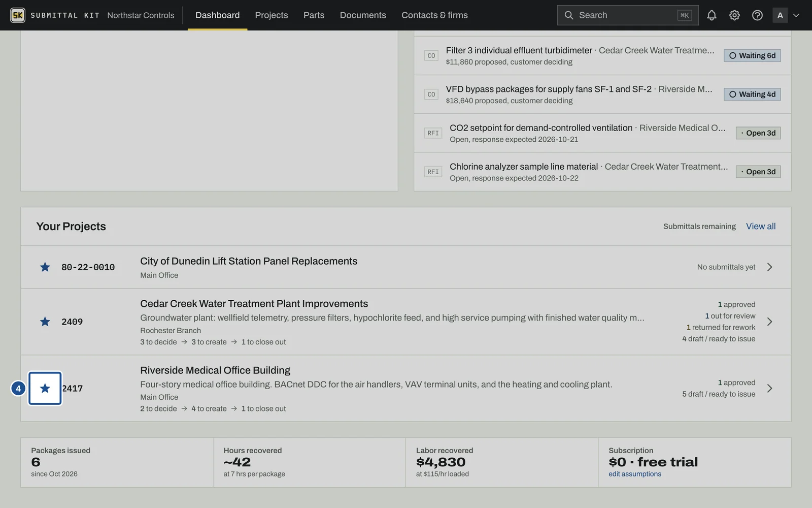
Task: Click the Submittal Kit SK logo
Action: (x=18, y=15)
